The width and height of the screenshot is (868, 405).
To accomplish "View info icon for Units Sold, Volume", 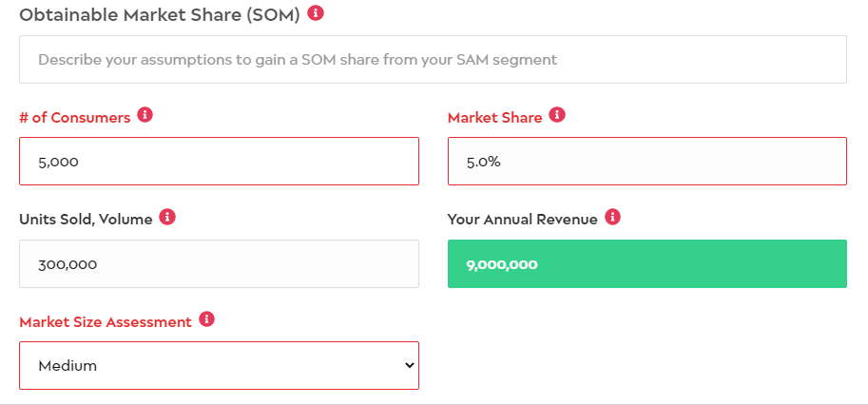I will tap(167, 217).
